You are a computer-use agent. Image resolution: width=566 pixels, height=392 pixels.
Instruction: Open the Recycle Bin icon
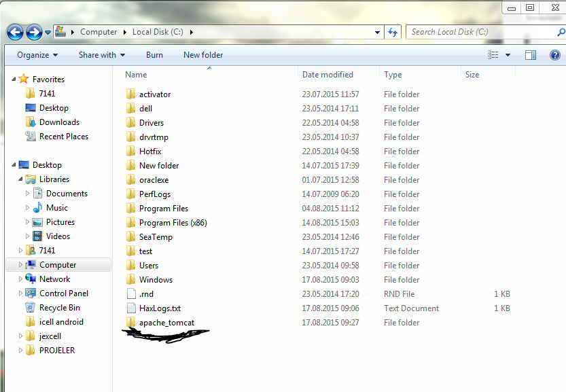[31, 307]
